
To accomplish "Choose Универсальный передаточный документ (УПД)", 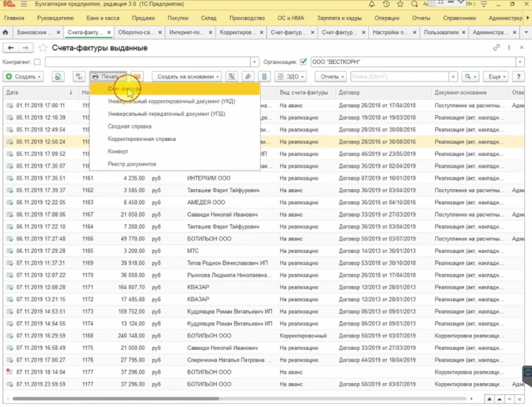I will tap(175, 114).
